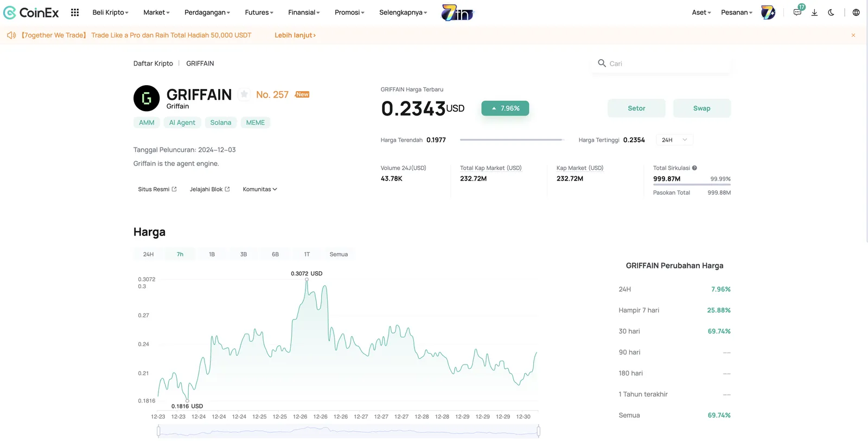868x441 pixels.
Task: Open the user avatar profile icon
Action: [768, 12]
